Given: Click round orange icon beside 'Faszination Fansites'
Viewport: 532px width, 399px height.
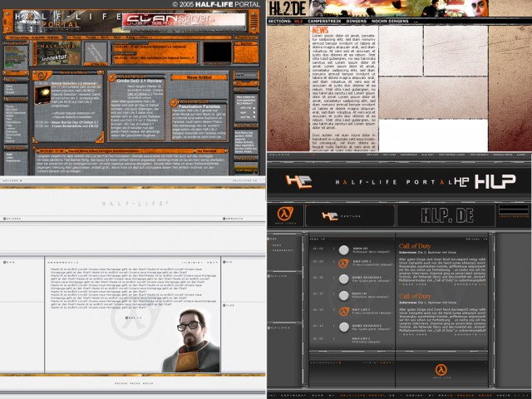Looking at the screenshot, I should pos(174,102).
